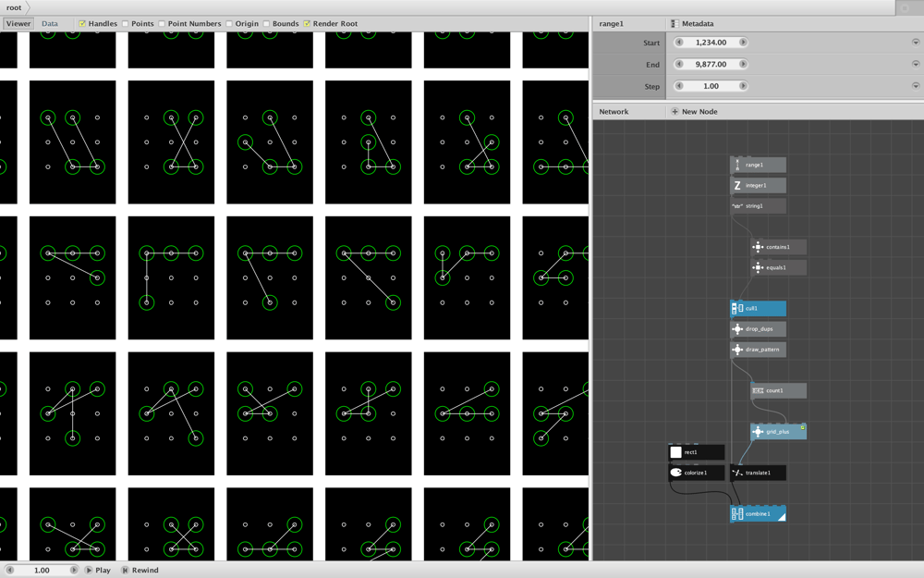This screenshot has height=578, width=924.
Task: Switch to the Viewer tab
Action: pyautogui.click(x=18, y=24)
